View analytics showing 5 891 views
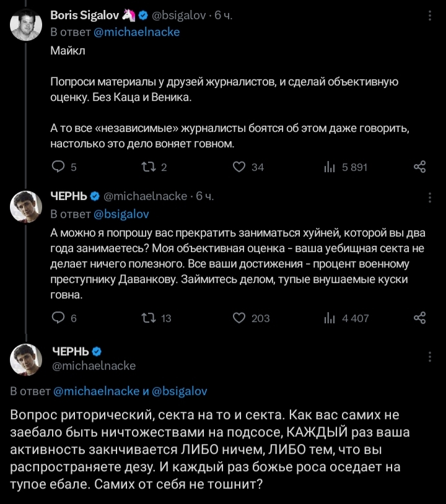The height and width of the screenshot is (504, 446). click(330, 166)
